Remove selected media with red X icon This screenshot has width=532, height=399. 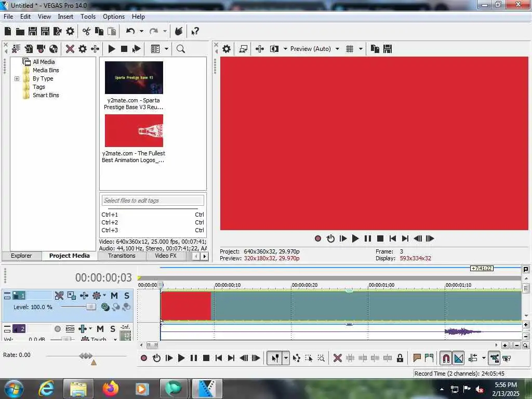point(70,49)
